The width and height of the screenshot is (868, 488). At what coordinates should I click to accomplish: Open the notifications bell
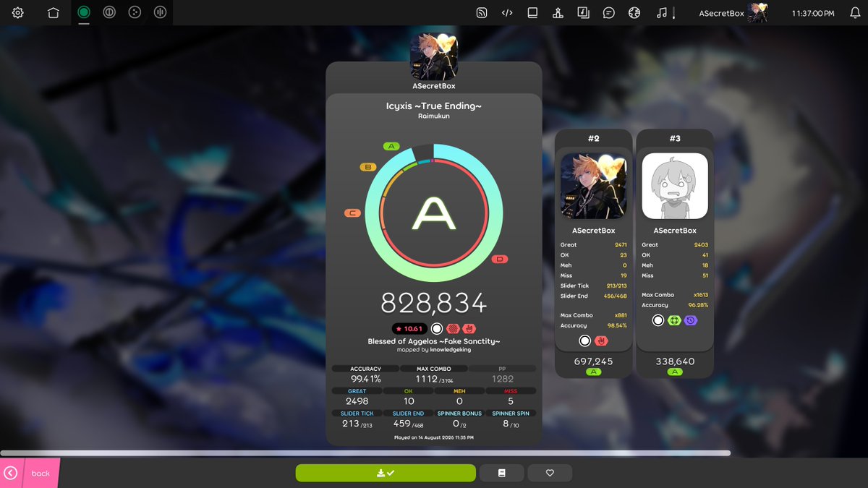pyautogui.click(x=855, y=13)
